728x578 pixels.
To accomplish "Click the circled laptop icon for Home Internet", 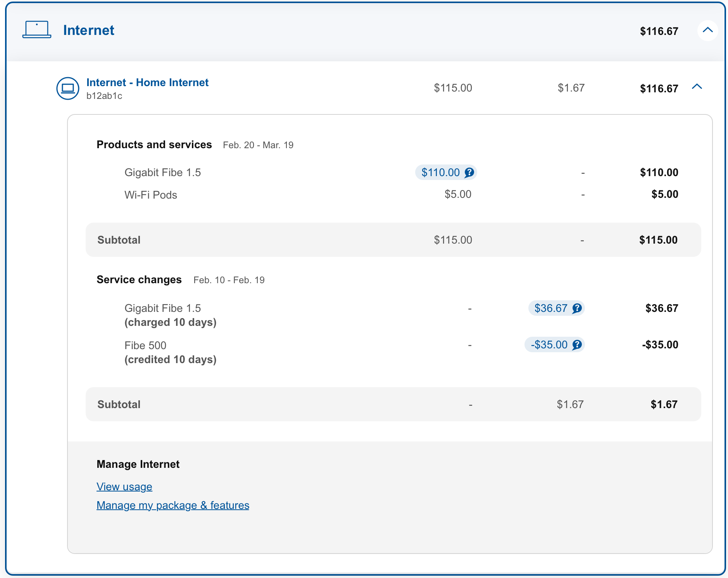I will [x=68, y=88].
